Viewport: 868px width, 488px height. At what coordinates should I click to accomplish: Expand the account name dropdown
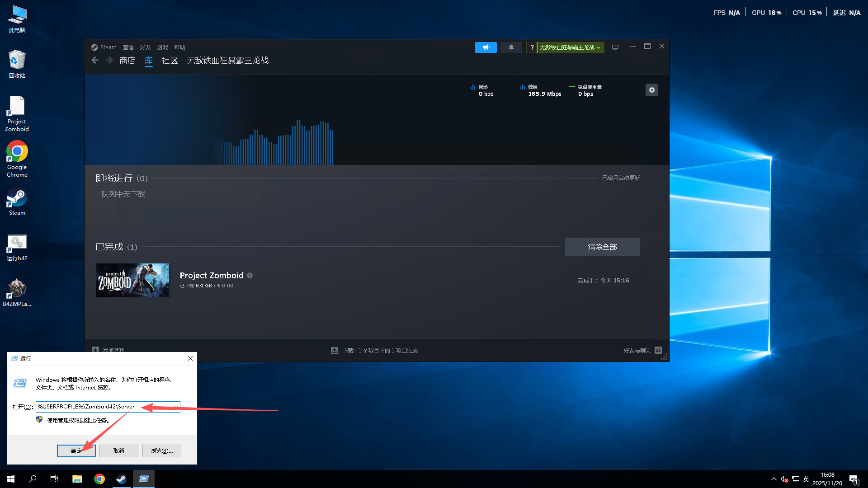570,47
